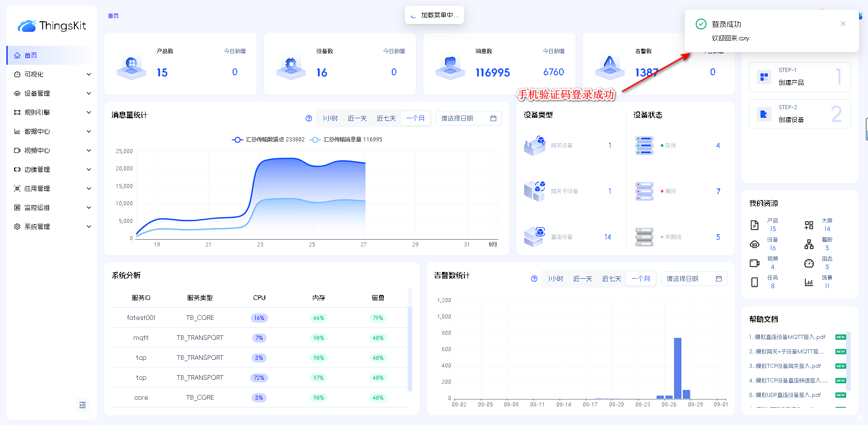This screenshot has width=868, height=425.
Task: Open 模拟直连设备MQTT接入.pdf help document
Action: pyautogui.click(x=787, y=337)
